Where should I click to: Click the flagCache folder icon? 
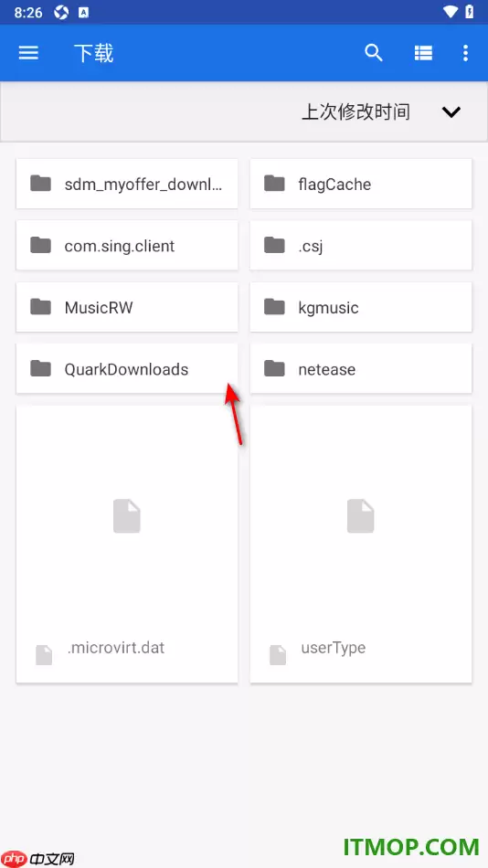[274, 184]
